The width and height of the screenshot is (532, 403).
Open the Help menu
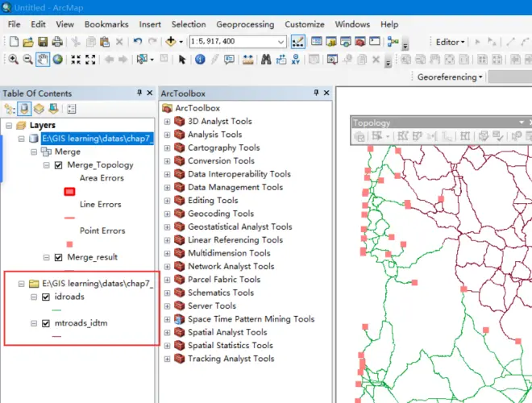coord(389,24)
